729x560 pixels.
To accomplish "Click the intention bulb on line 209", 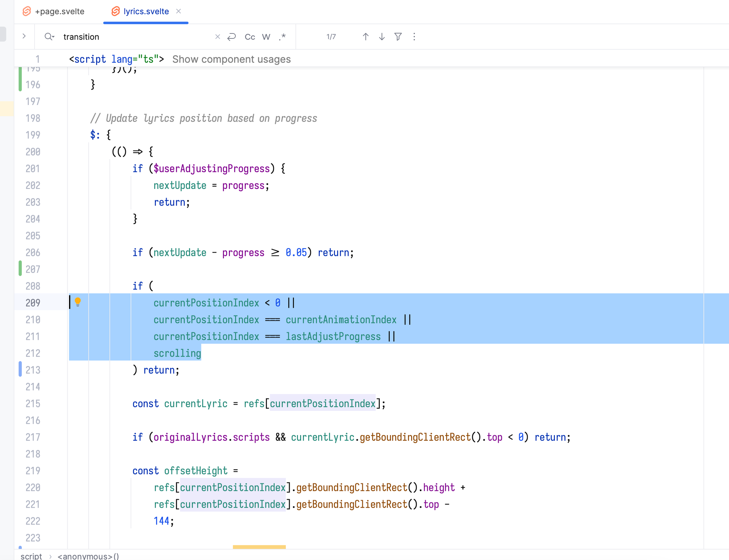I will [x=78, y=302].
